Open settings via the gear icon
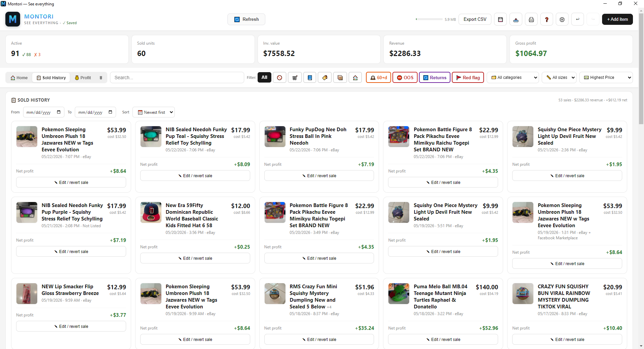 [562, 19]
